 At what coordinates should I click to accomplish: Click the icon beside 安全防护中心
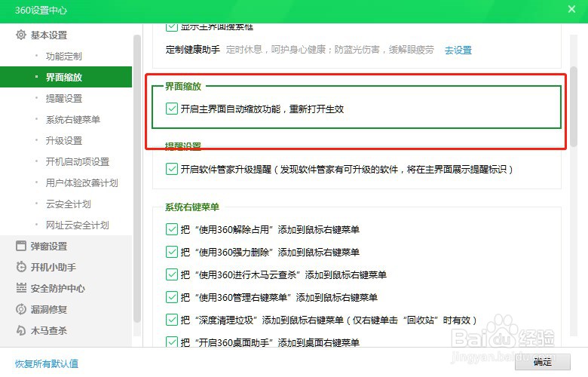pos(21,288)
